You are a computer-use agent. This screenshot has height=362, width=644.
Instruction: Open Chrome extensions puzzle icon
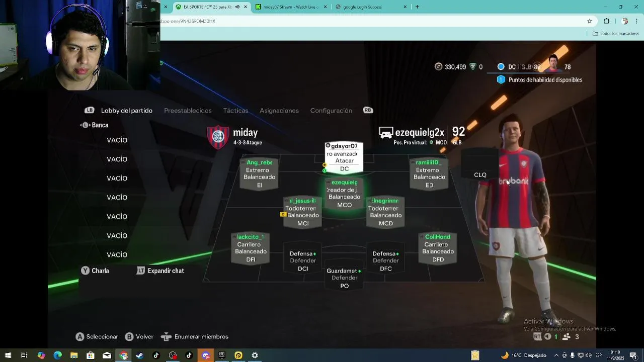[606, 21]
